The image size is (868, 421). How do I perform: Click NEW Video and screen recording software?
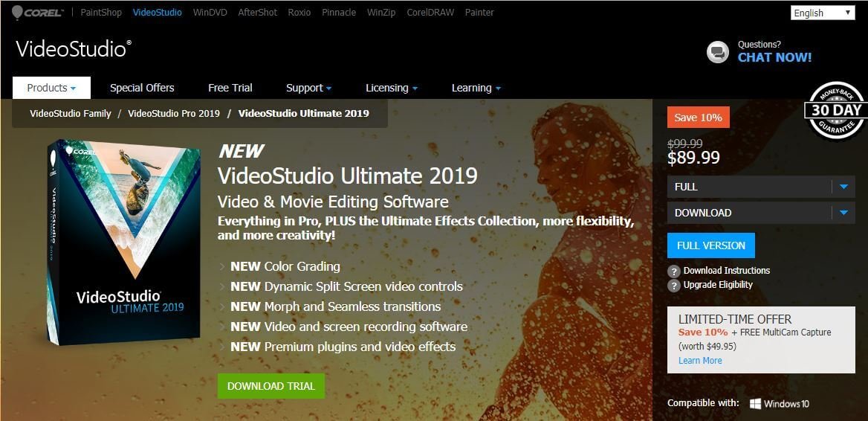[349, 327]
